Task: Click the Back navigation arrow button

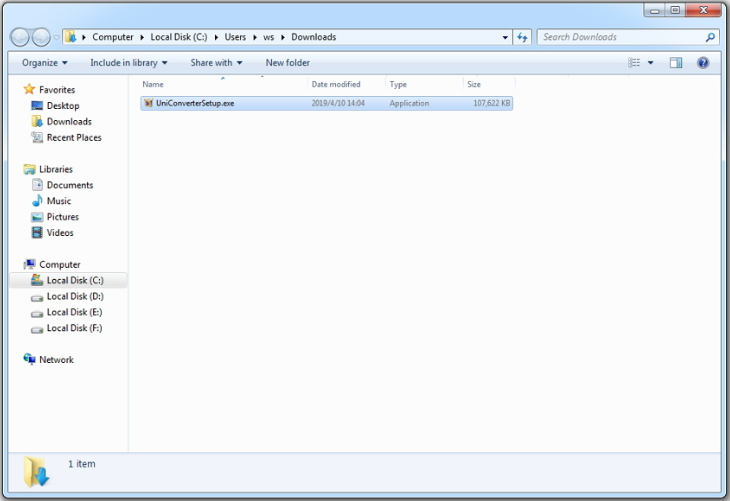Action: pos(20,37)
